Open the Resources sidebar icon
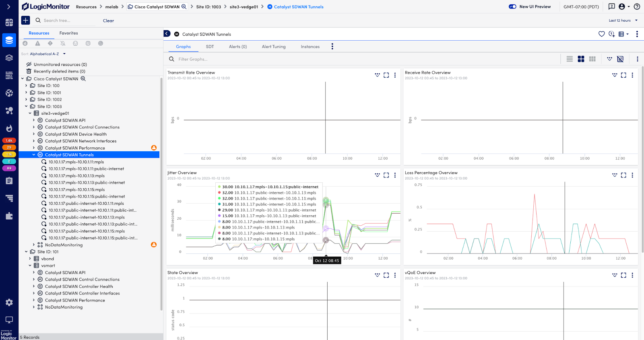This screenshot has width=644, height=340. [x=9, y=40]
